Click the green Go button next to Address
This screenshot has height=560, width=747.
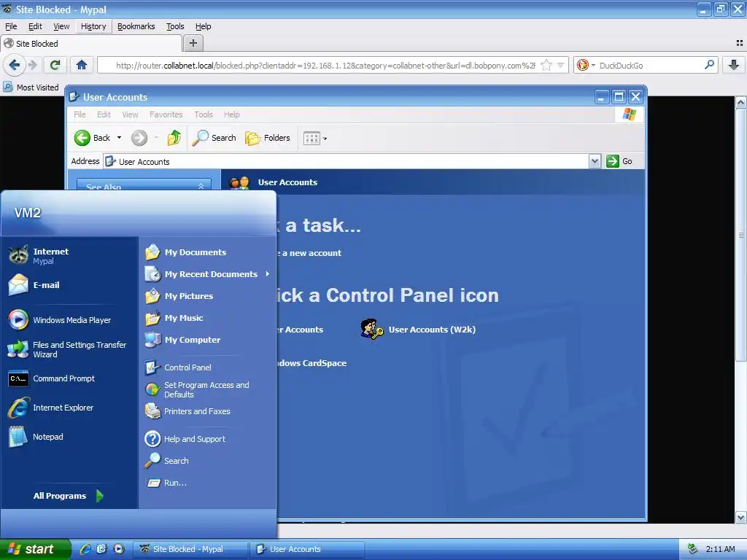(x=619, y=161)
